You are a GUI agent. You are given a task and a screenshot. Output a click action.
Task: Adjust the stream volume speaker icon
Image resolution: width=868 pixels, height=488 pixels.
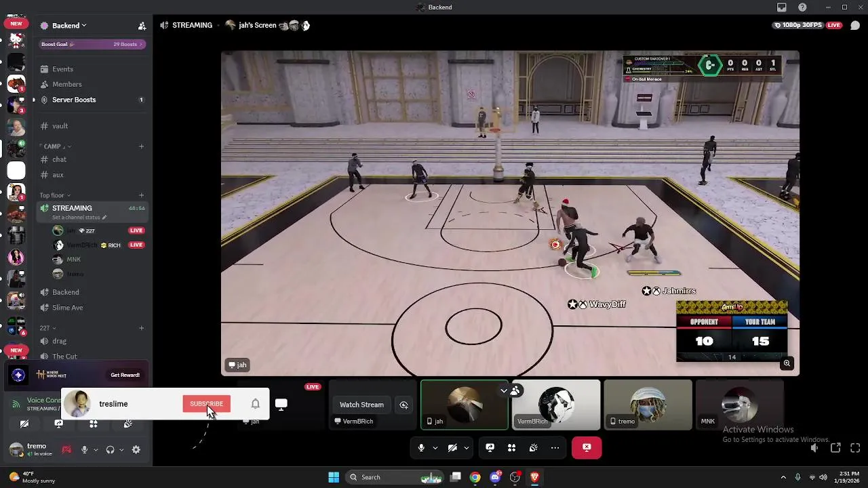click(815, 448)
